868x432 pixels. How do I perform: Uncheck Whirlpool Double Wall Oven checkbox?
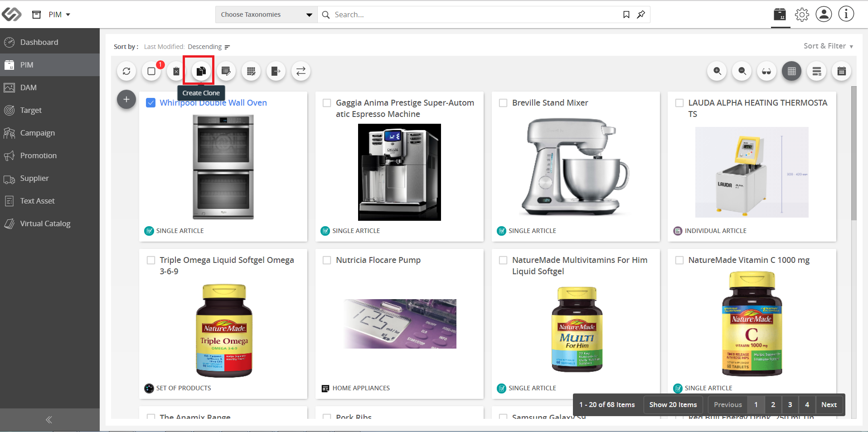(x=151, y=103)
